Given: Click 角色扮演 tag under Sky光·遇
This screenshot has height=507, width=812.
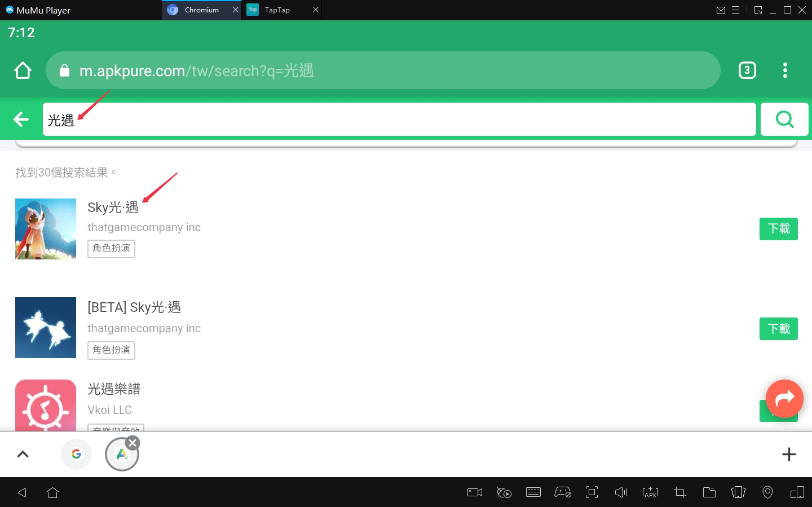Looking at the screenshot, I should coord(111,249).
